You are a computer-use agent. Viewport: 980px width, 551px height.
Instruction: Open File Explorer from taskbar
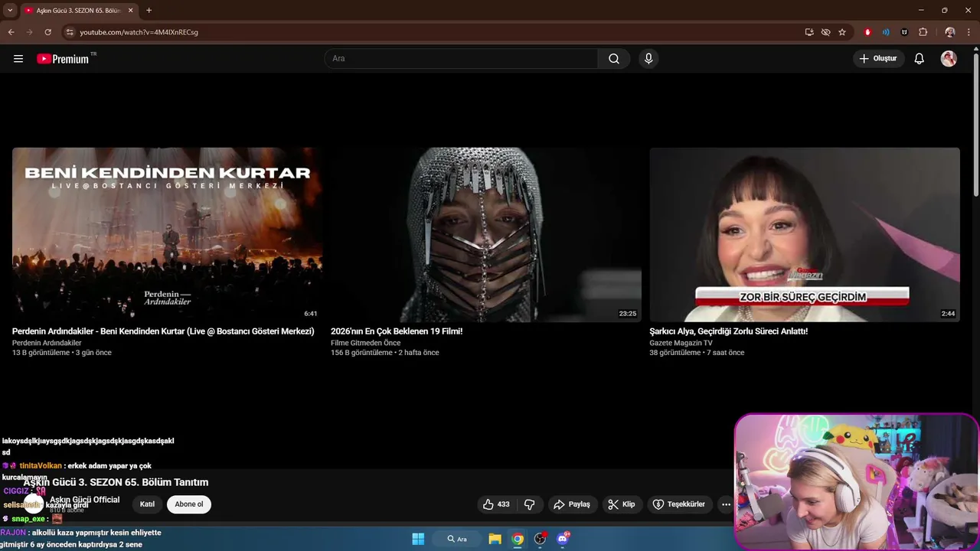pyautogui.click(x=495, y=539)
